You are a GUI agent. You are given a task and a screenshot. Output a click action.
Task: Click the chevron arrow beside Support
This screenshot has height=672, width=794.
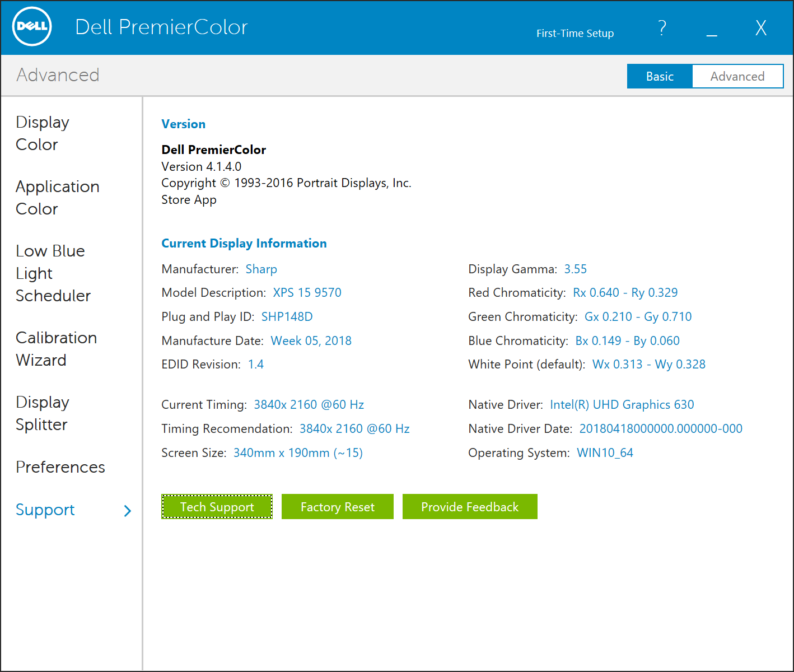point(128,511)
